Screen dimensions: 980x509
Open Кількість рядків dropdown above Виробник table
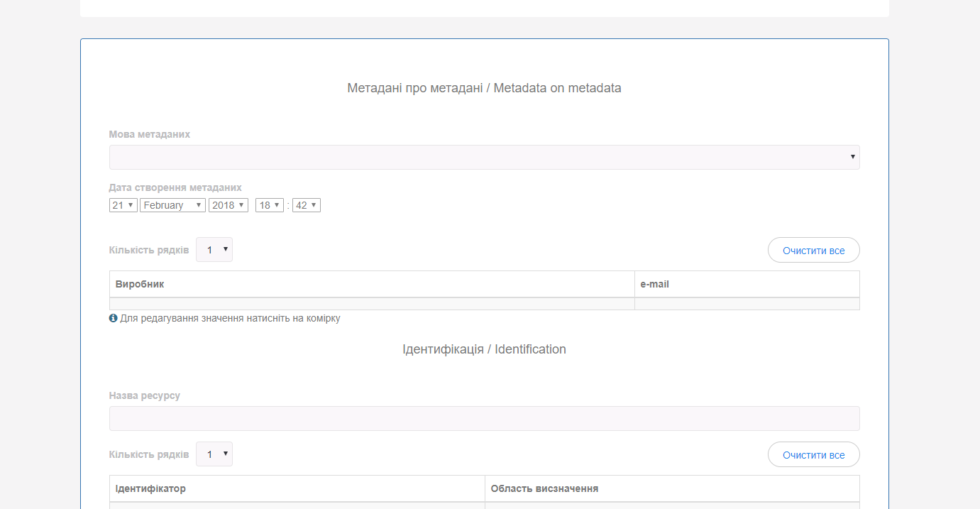click(x=214, y=250)
